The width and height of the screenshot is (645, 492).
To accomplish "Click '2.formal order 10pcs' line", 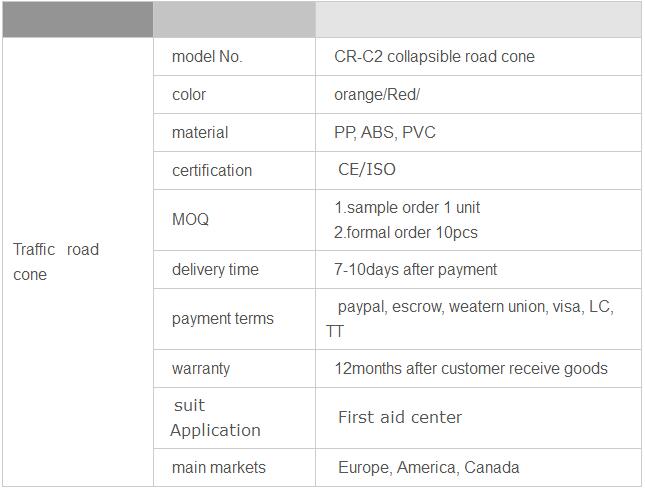I will pos(406,233).
